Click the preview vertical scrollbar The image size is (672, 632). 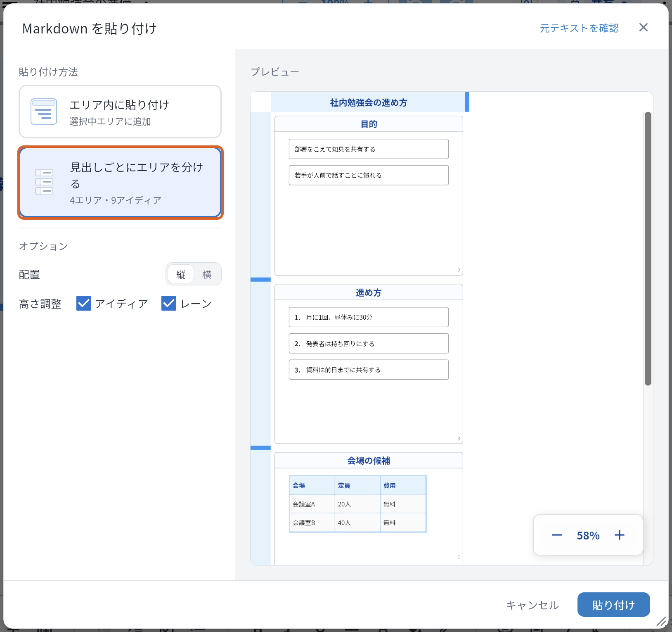coord(648,249)
